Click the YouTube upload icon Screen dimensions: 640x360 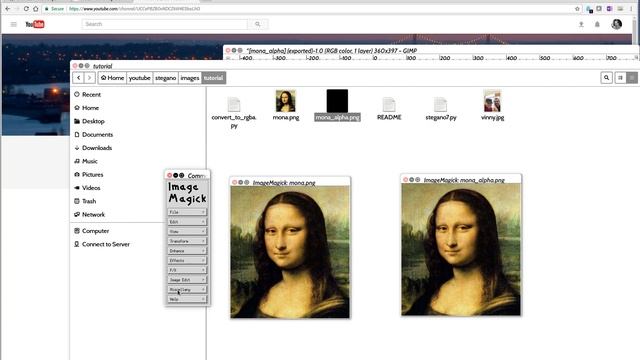[x=581, y=24]
